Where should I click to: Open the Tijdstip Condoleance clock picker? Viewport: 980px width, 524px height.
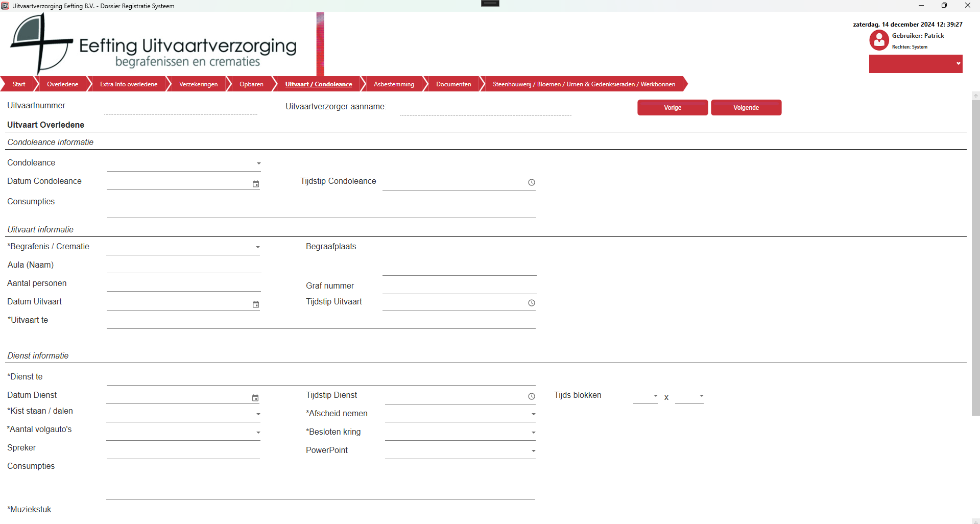point(531,182)
